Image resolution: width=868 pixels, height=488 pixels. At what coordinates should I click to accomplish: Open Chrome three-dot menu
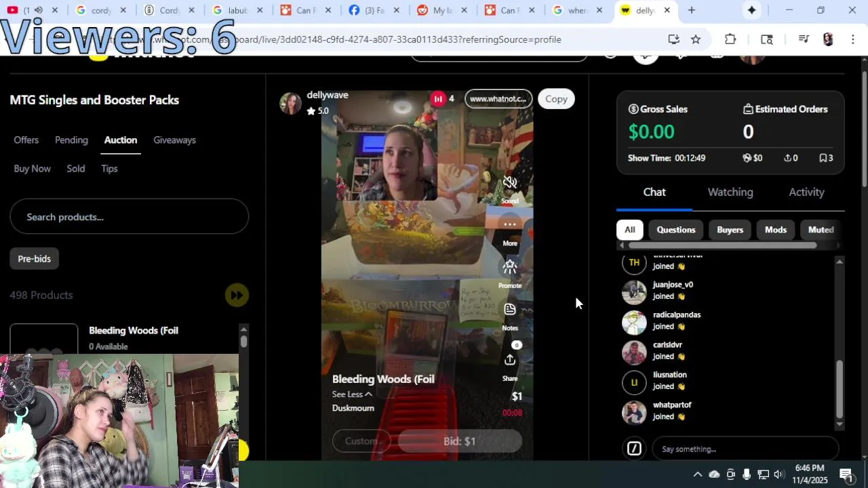point(852,39)
